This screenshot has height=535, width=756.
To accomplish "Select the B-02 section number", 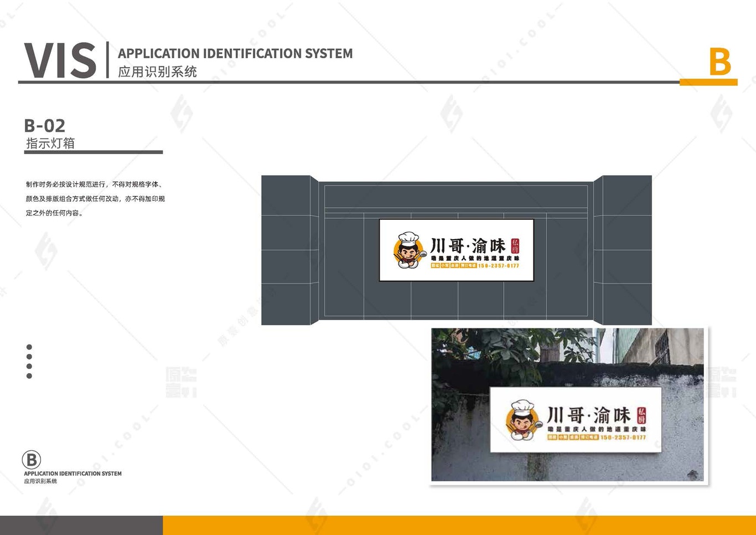I will click(x=45, y=125).
